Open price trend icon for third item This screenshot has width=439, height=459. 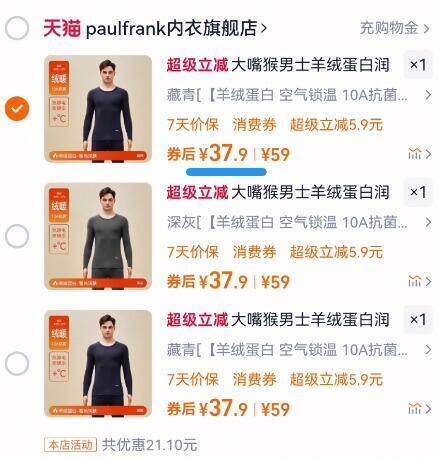[420, 409]
